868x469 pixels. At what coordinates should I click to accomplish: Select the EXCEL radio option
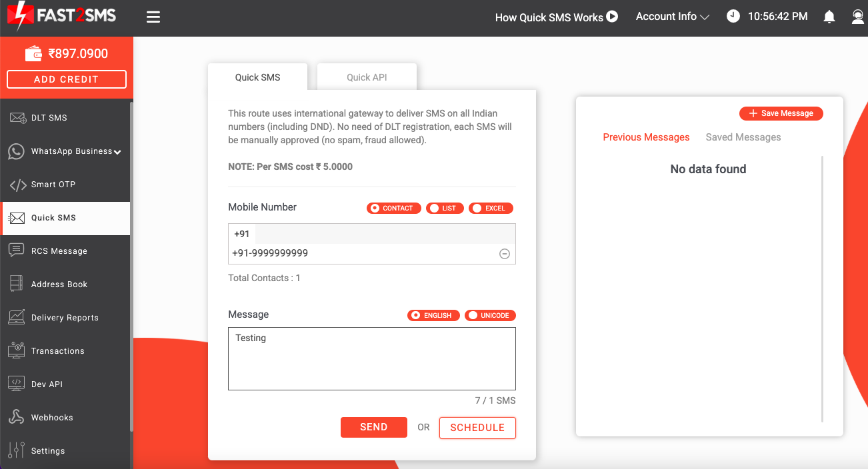pyautogui.click(x=491, y=209)
